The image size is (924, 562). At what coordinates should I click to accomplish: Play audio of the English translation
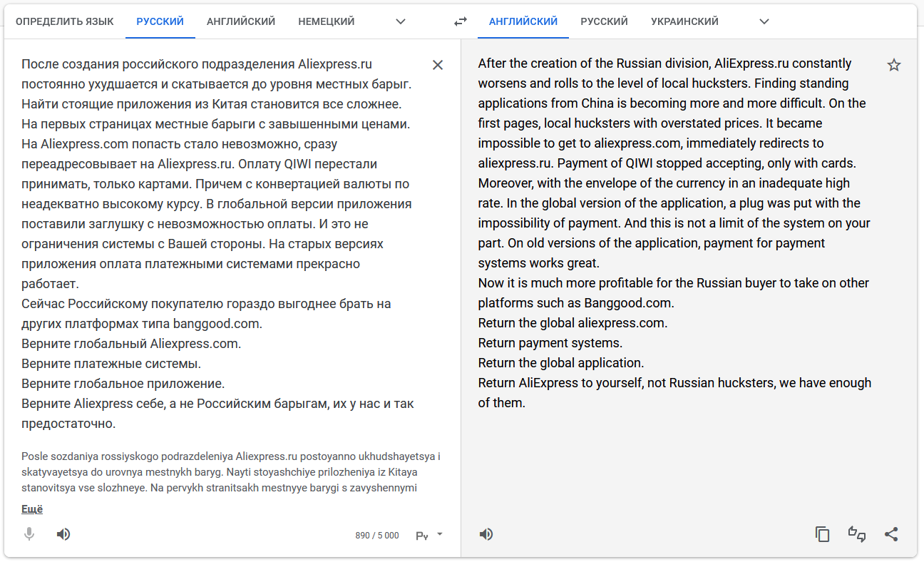[x=486, y=534]
